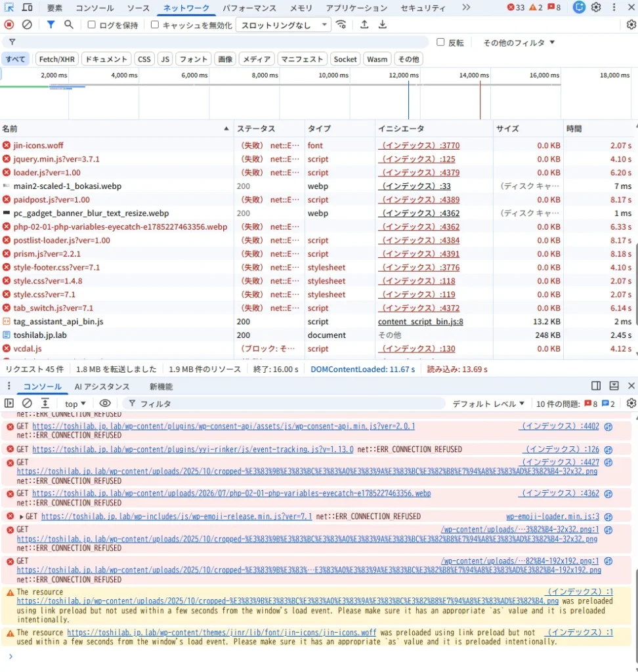Stop recording network log
This screenshot has width=638, height=672.
[x=9, y=25]
